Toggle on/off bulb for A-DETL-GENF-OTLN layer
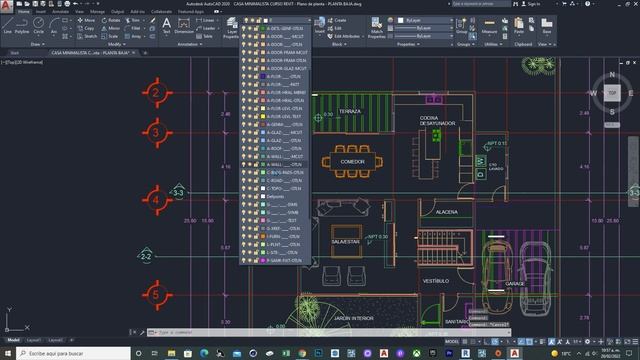This screenshot has height=360, width=640. coord(244,29)
